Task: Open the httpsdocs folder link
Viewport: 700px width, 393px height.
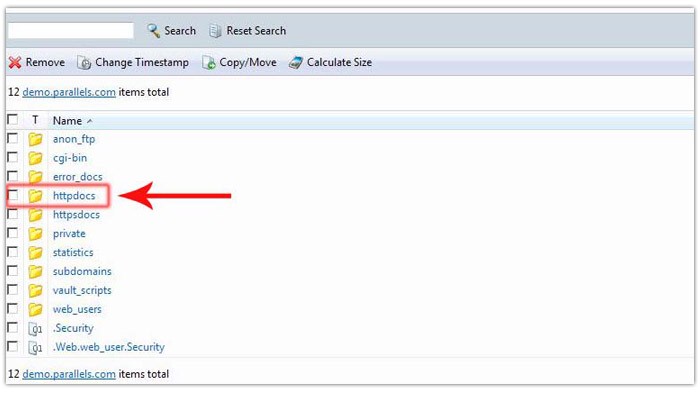Action: click(x=76, y=215)
